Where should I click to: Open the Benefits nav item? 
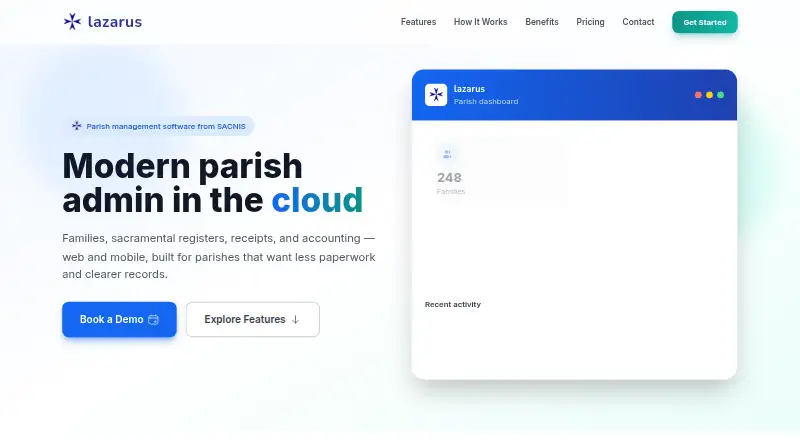click(542, 22)
